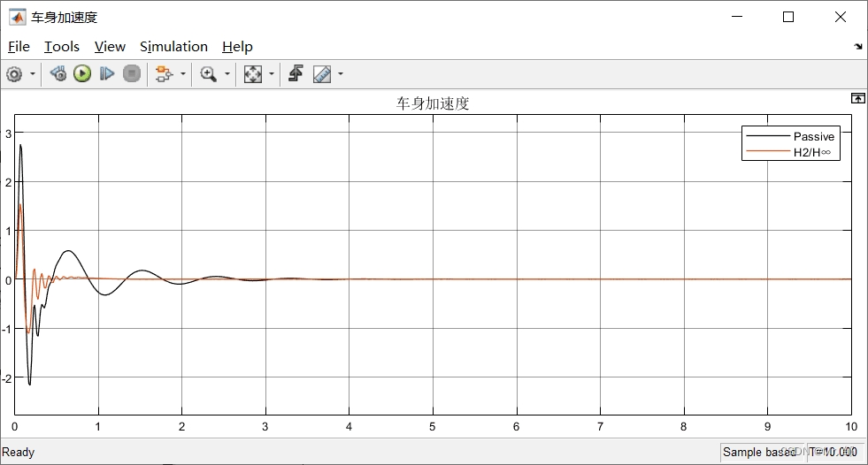Image resolution: width=868 pixels, height=465 pixels.
Task: Expand the configuration properties dropdown arrow
Action: 33,73
